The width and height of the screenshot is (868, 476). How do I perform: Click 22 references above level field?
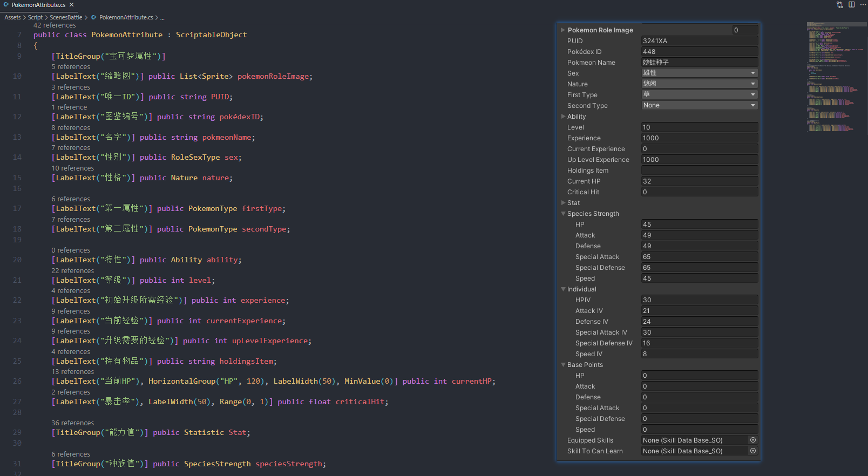click(x=73, y=271)
